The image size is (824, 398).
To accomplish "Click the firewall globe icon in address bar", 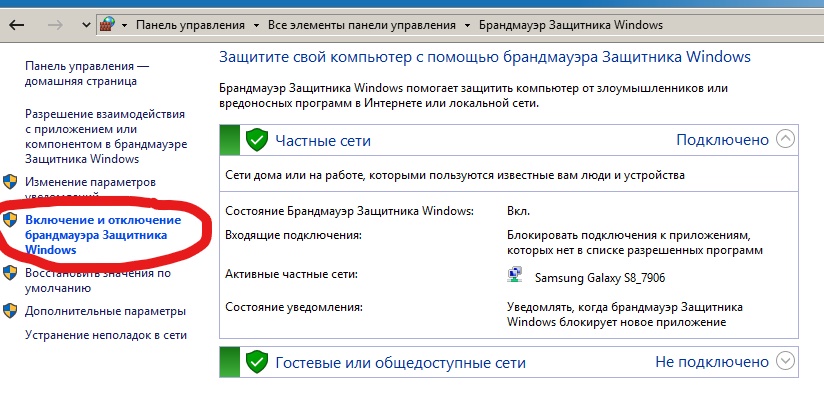I will click(108, 25).
